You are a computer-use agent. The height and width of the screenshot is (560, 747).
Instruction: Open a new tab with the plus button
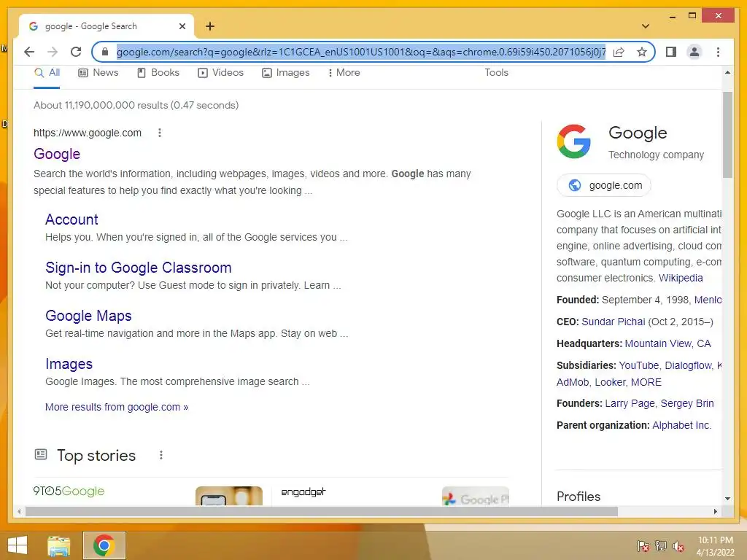(210, 26)
